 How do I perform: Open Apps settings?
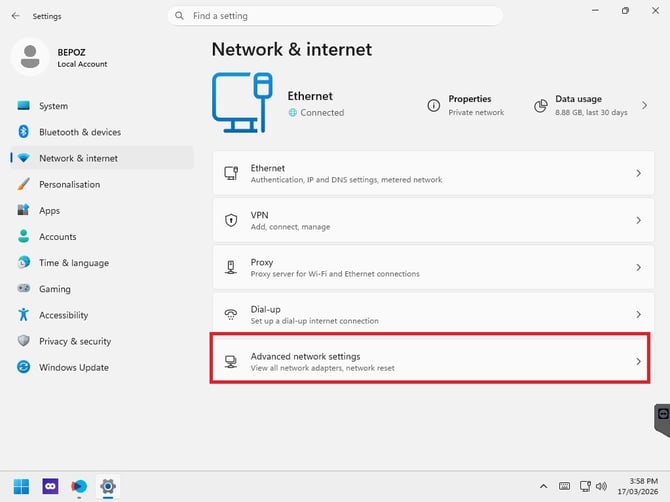point(102,210)
